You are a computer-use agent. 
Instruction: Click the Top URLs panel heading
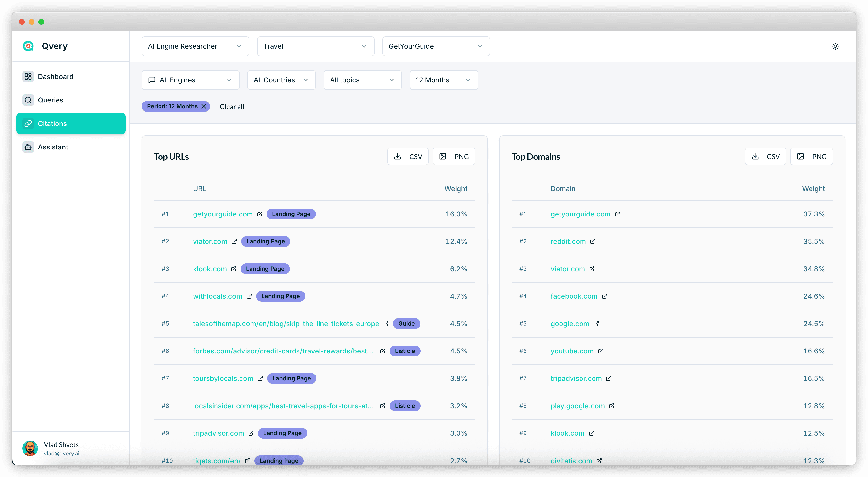tap(171, 157)
